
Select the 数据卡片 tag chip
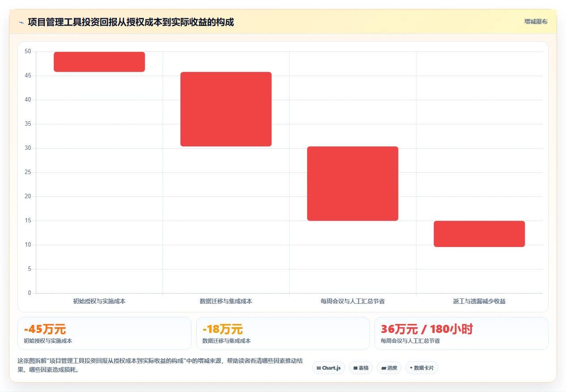422,368
